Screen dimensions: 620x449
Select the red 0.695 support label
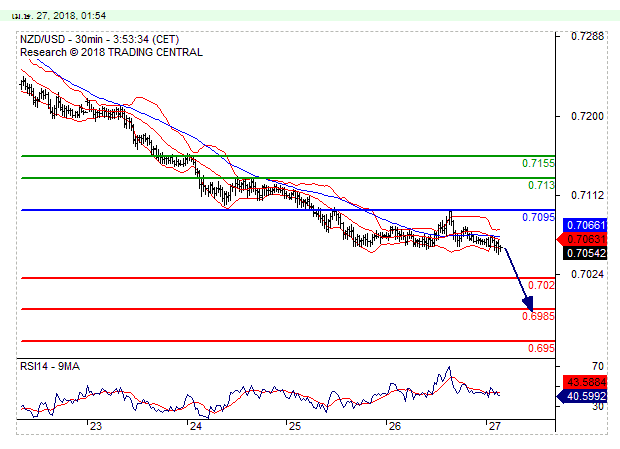[541, 348]
